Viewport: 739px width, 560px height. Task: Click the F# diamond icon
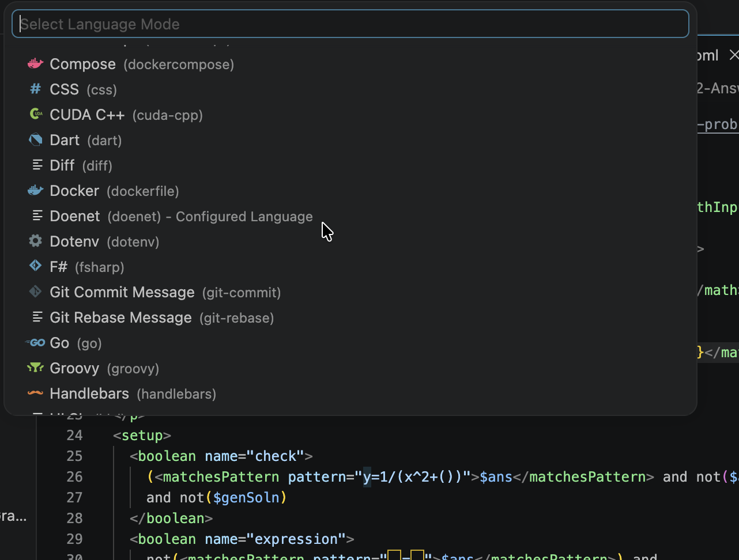tap(36, 266)
